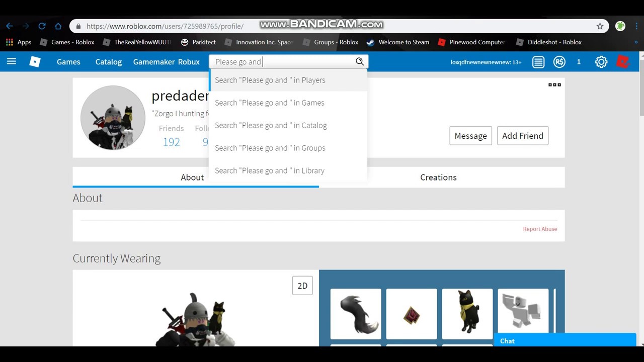
Task: Open the three-dots profile options menu
Action: (554, 84)
